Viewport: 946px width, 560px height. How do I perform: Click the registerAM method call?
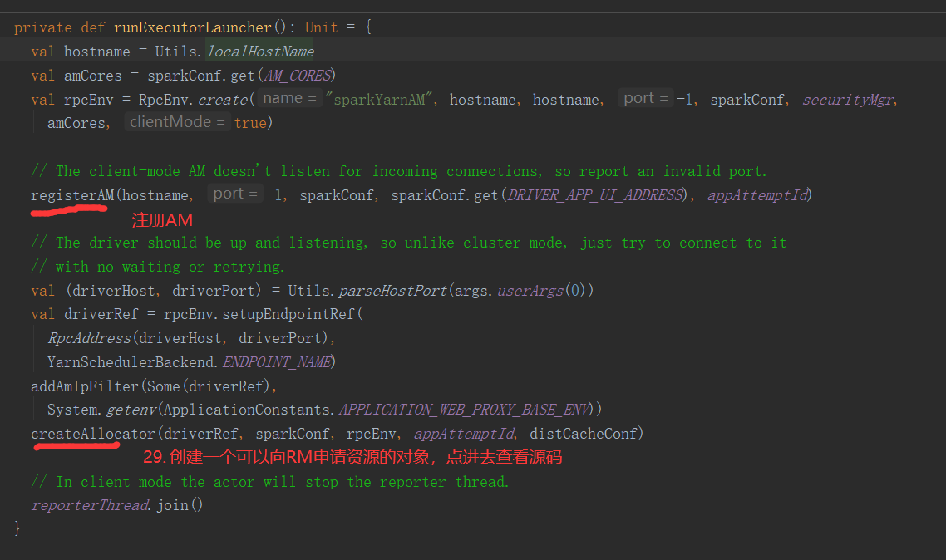[72, 195]
